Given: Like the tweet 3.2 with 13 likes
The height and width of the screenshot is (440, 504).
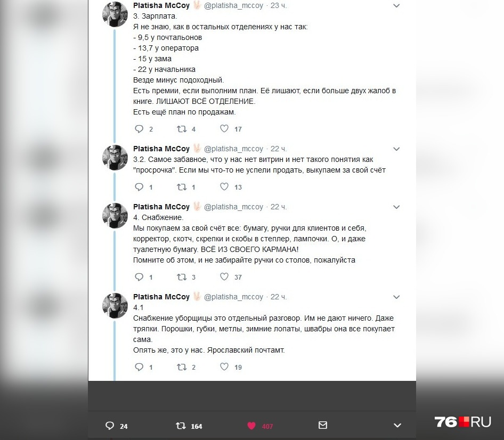Looking at the screenshot, I should 224,187.
